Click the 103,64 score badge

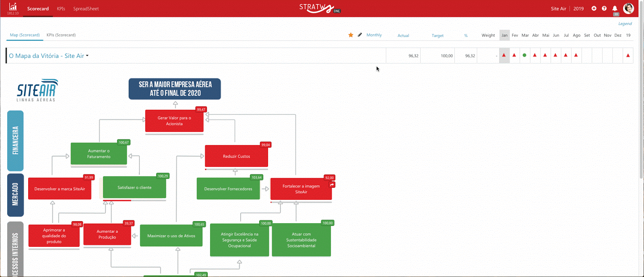256,177
